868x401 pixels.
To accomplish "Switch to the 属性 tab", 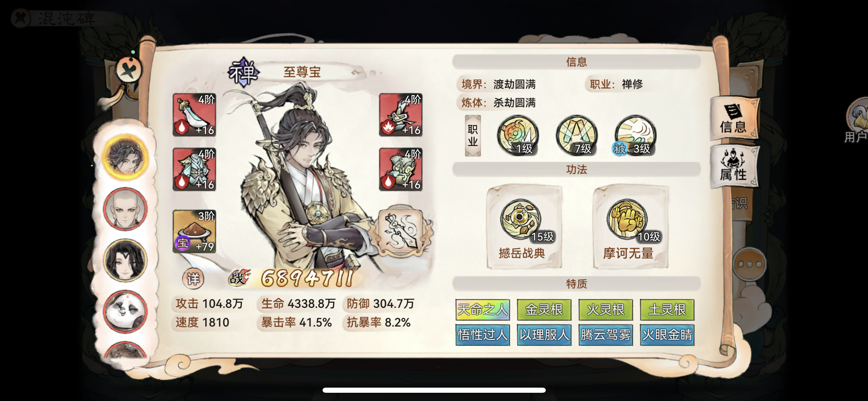I will (x=734, y=166).
